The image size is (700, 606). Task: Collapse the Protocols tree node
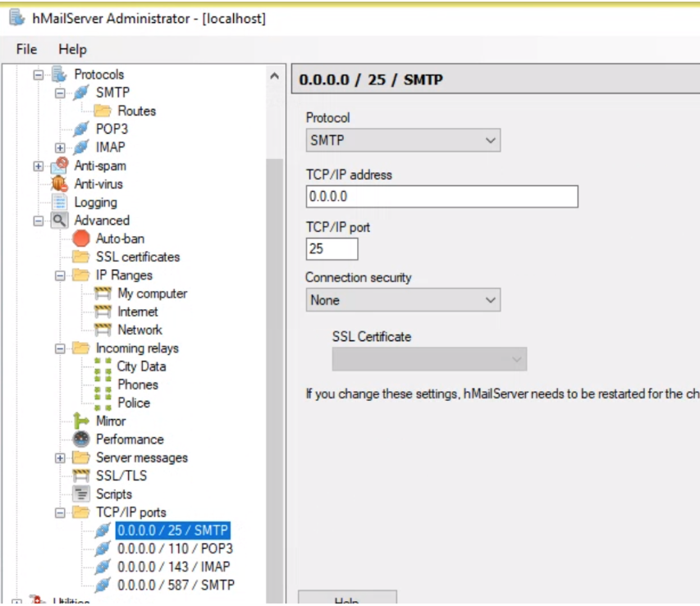[39, 75]
